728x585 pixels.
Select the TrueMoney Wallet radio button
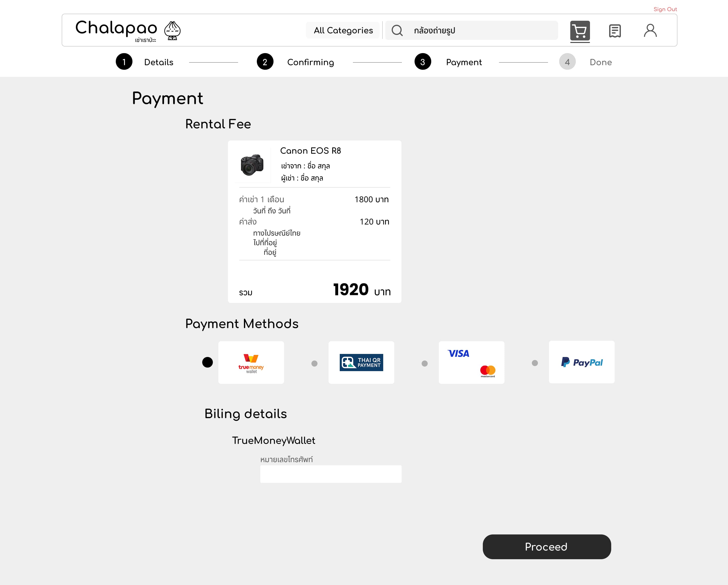tap(207, 363)
